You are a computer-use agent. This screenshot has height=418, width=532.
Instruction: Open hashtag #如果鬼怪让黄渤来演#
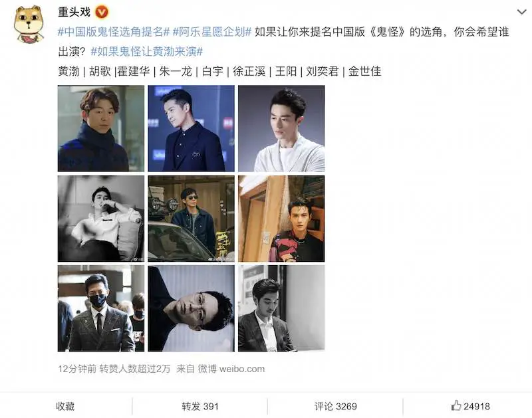[x=147, y=52]
